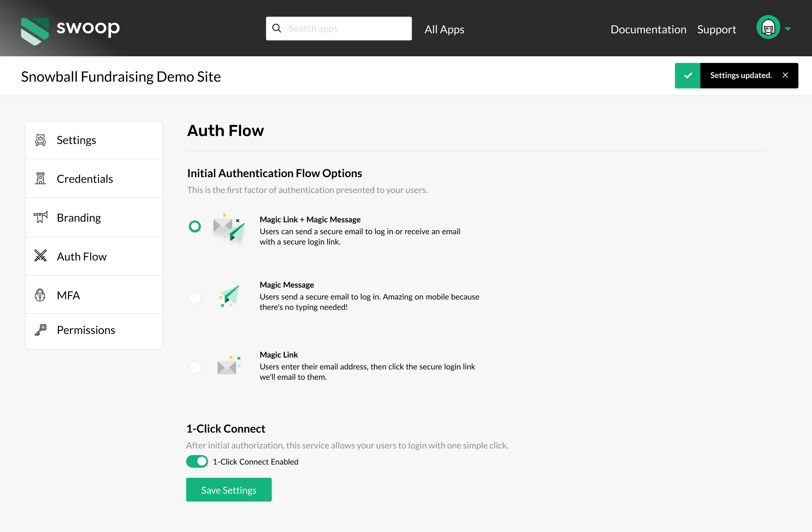Go to the Support page
This screenshot has height=532, width=812.
(716, 29)
